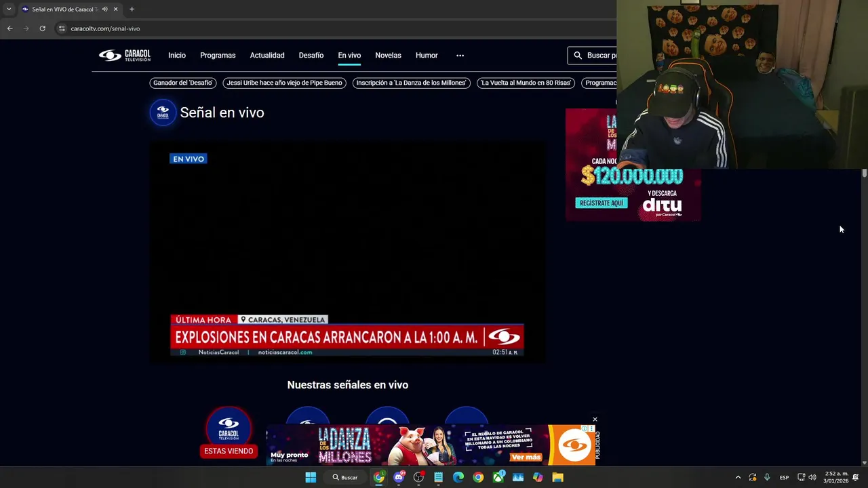Click the live video player
Screen dimensions: 868x488
(x=347, y=251)
